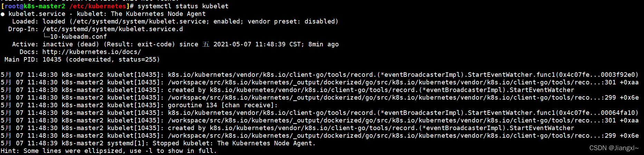
Task: Click the '8min ago' timestamp text
Action: tap(324, 44)
